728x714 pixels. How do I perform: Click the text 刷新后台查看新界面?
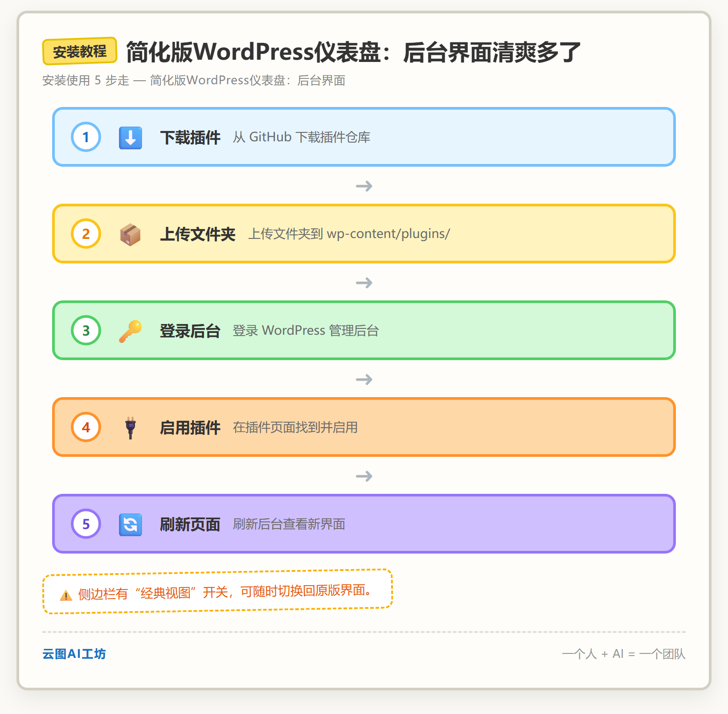pyautogui.click(x=289, y=524)
